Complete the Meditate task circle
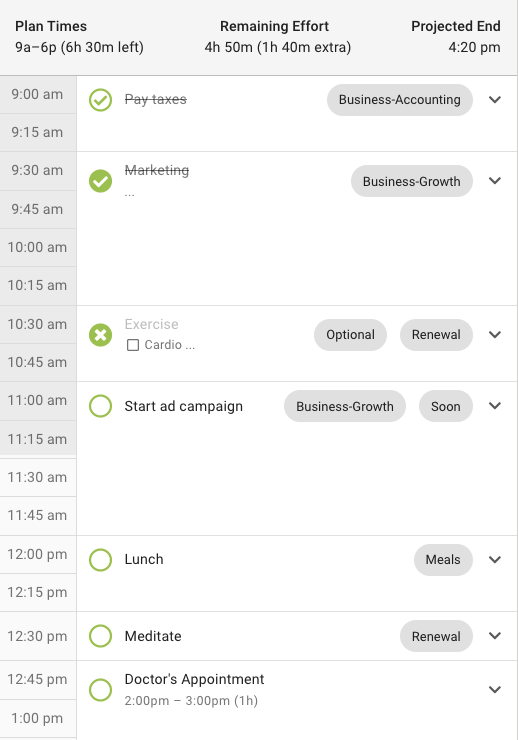The image size is (518, 740). pyautogui.click(x=100, y=636)
